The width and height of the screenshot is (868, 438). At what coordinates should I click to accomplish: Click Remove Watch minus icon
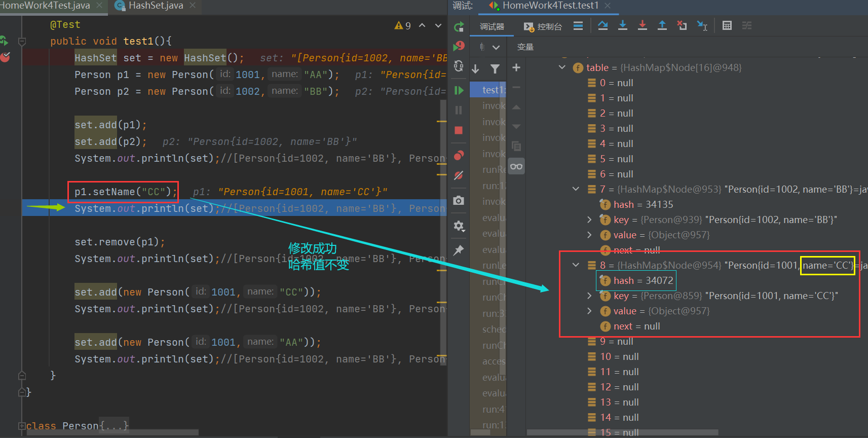(x=516, y=87)
